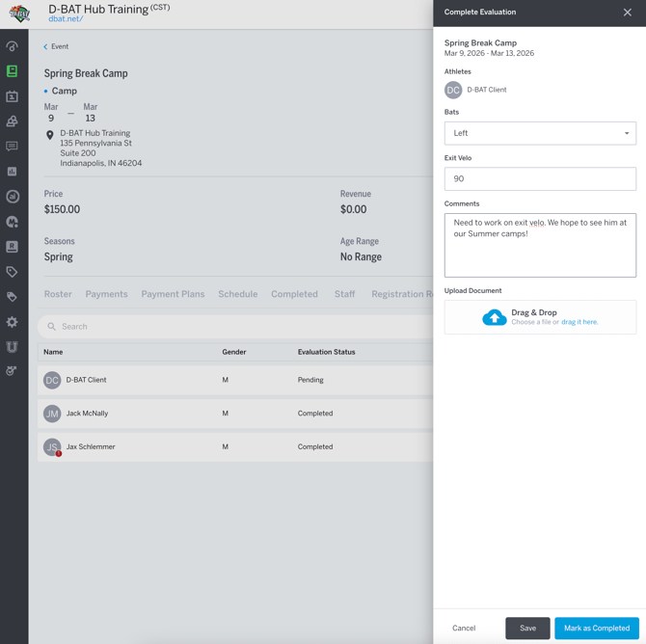This screenshot has width=646, height=644.
Task: Open the dashboard gauge icon in sidebar
Action: pyautogui.click(x=12, y=46)
